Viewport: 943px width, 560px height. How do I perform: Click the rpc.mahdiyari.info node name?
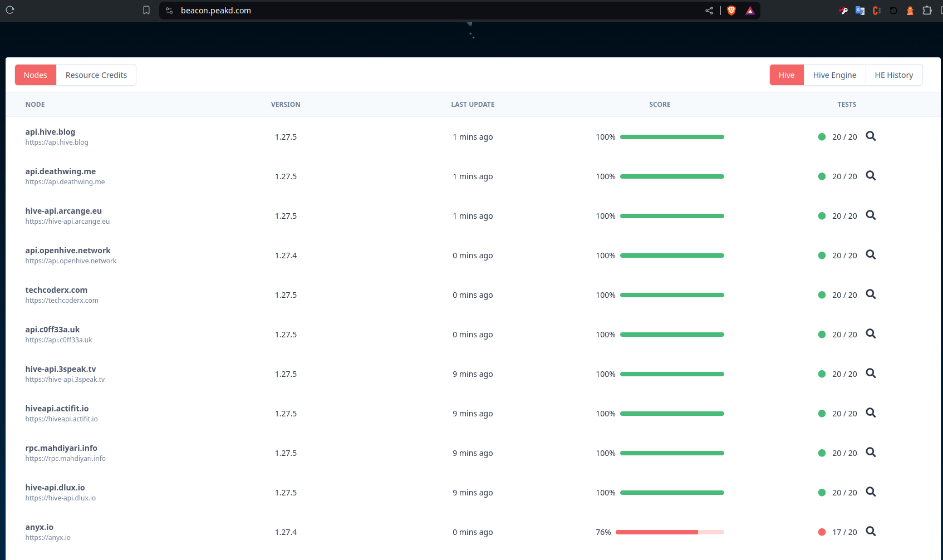click(x=61, y=448)
